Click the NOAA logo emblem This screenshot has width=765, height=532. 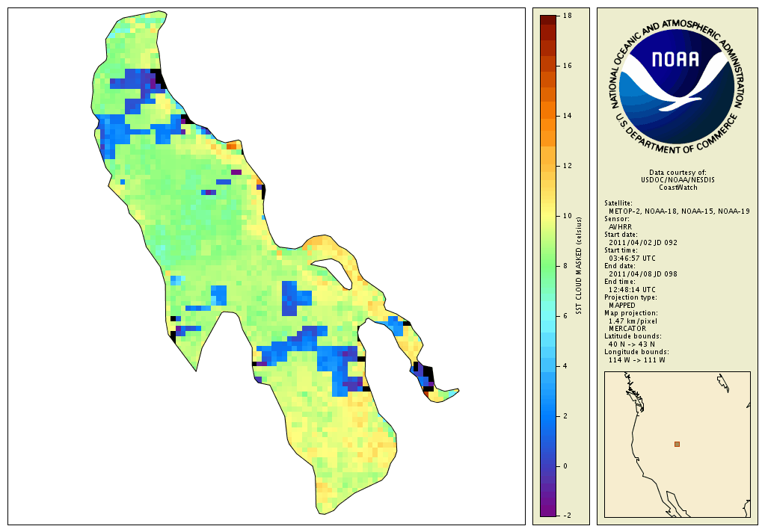[678, 87]
